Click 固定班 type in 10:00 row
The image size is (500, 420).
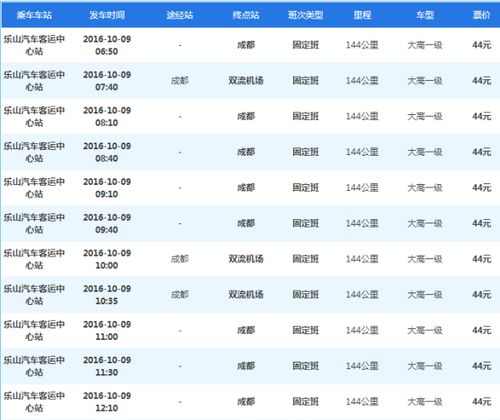pos(306,259)
